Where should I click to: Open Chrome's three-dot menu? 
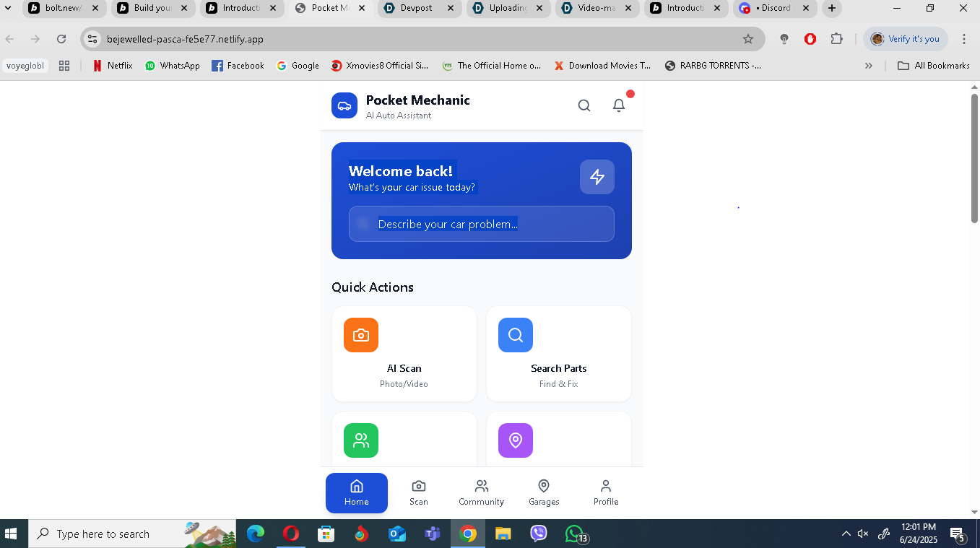click(x=965, y=38)
